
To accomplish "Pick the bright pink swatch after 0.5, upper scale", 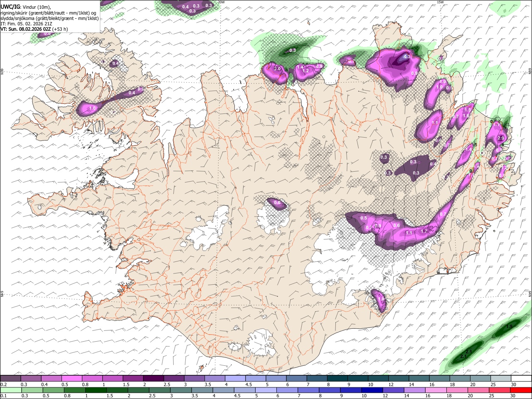I will [71, 379].
